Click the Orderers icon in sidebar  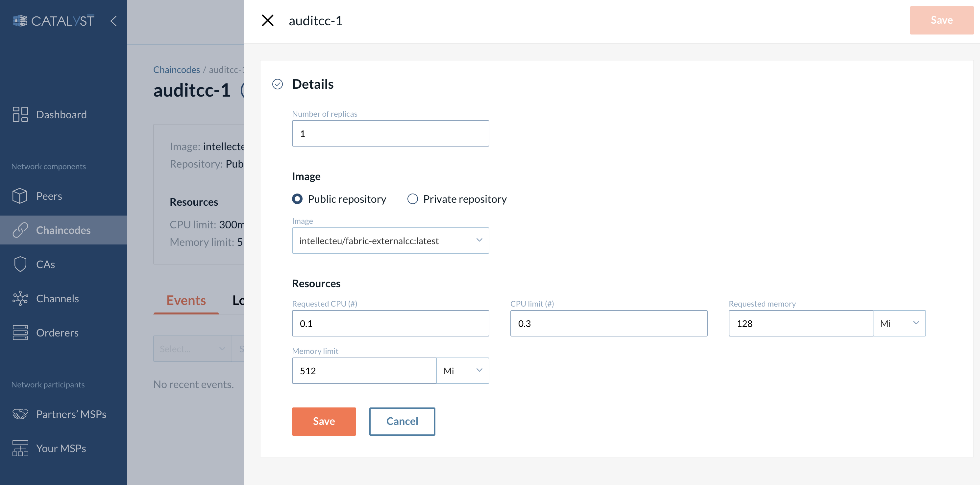[21, 332]
